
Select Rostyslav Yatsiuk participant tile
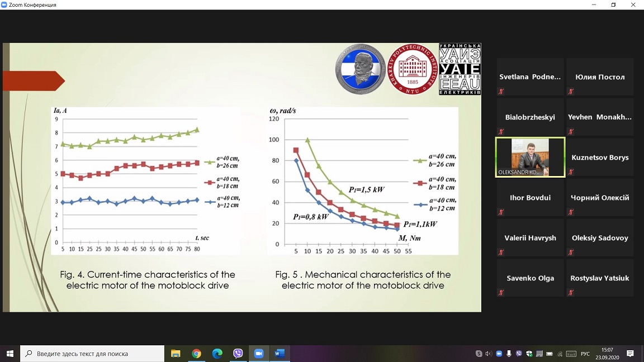(600, 278)
